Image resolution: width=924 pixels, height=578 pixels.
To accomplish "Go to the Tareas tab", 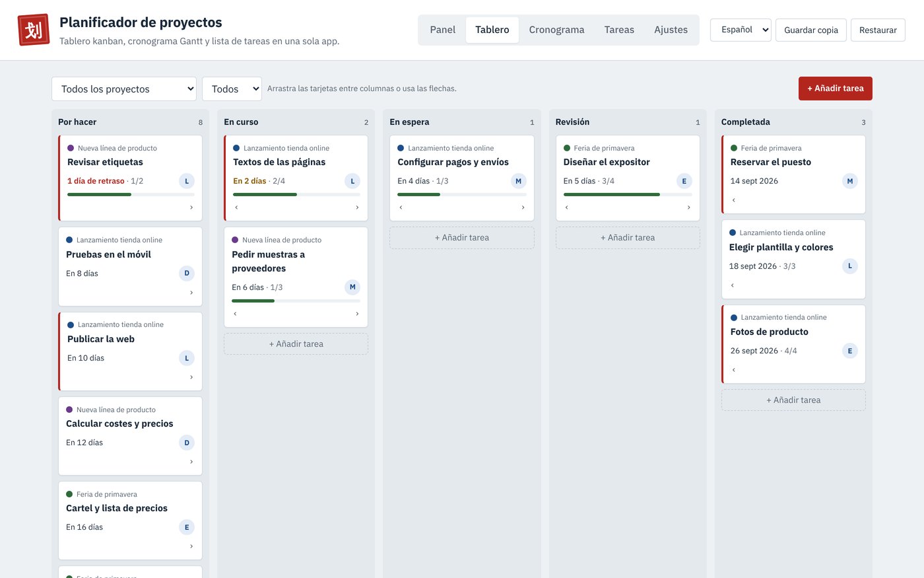I will click(x=619, y=30).
